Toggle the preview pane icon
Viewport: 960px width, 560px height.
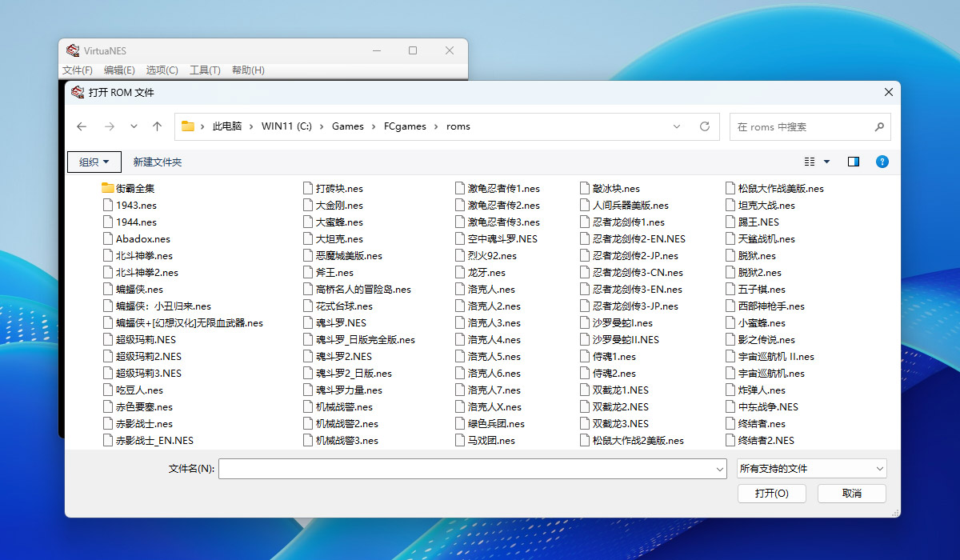coord(853,162)
